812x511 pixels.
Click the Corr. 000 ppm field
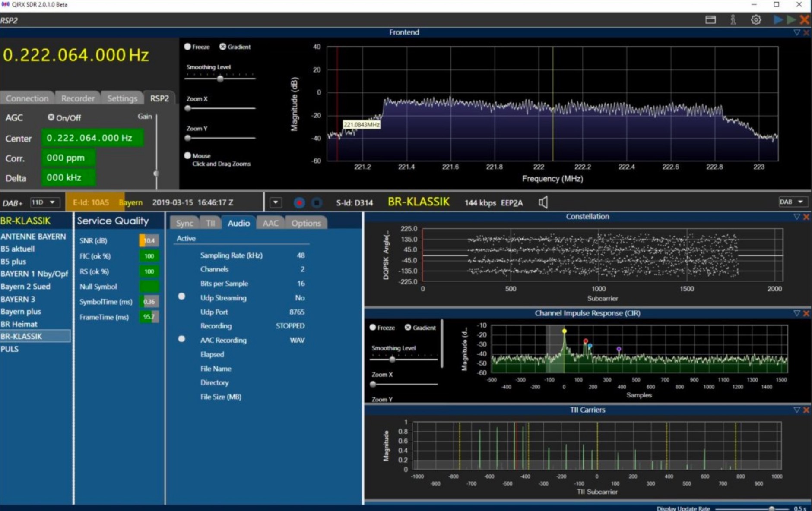click(68, 158)
